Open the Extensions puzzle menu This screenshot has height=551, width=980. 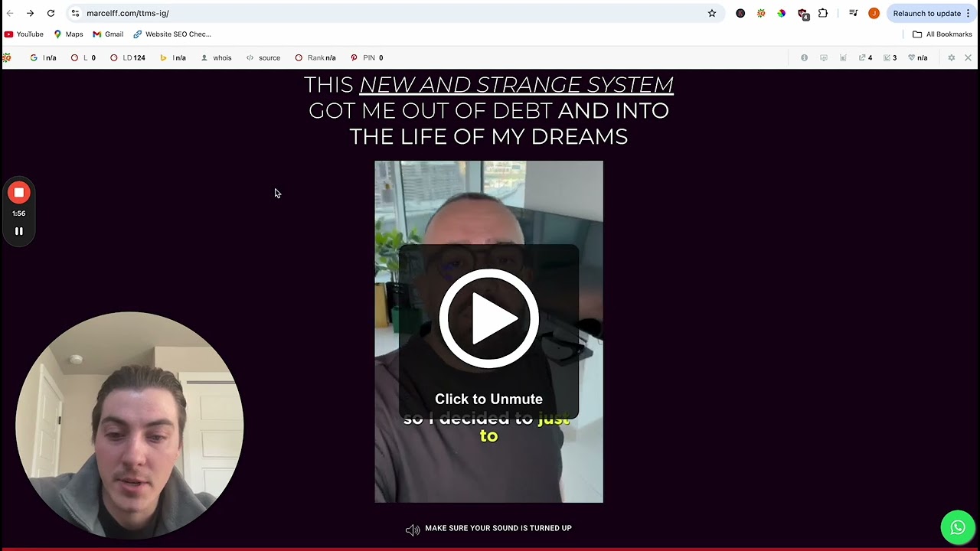(823, 13)
